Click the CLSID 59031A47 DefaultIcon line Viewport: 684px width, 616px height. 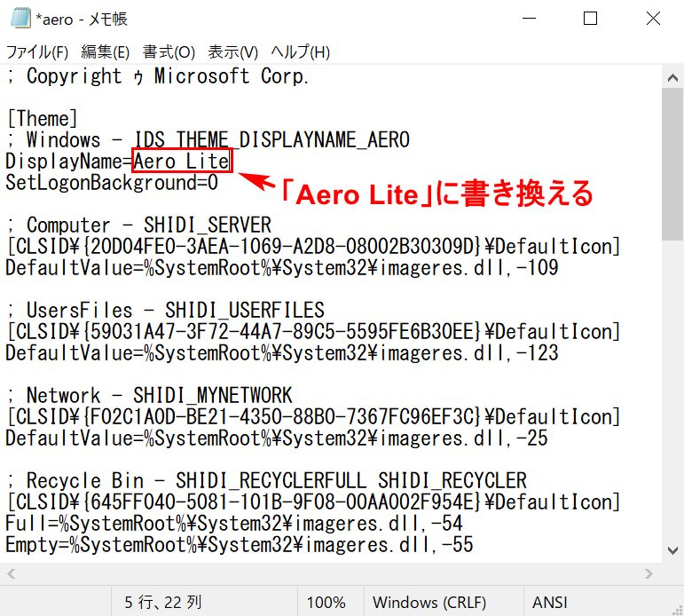pos(313,332)
